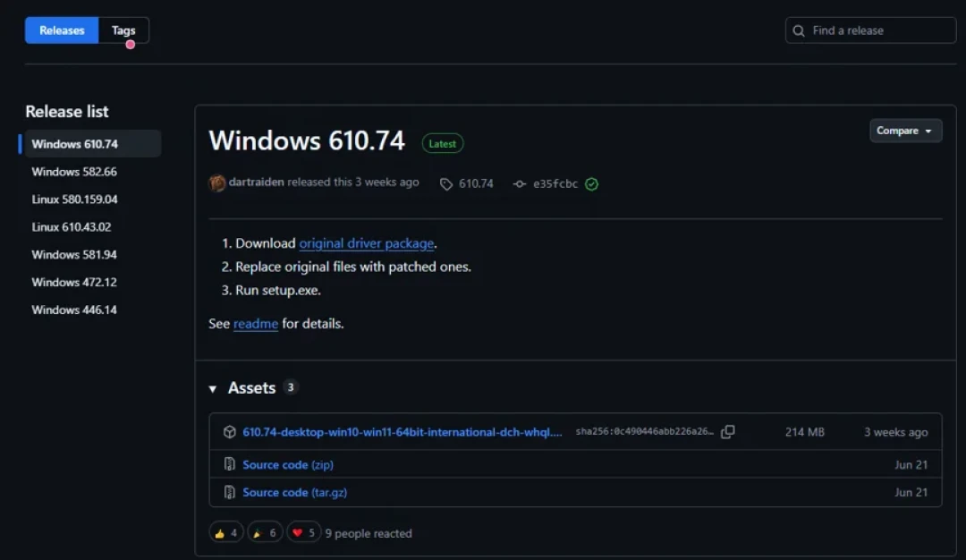Click the 'Jun 21' date of Source code (tar.gz)

[x=911, y=492]
